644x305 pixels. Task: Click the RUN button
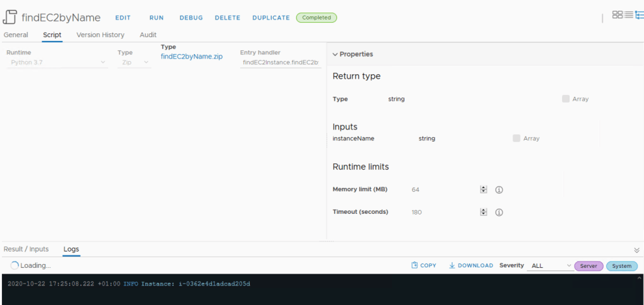[156, 18]
